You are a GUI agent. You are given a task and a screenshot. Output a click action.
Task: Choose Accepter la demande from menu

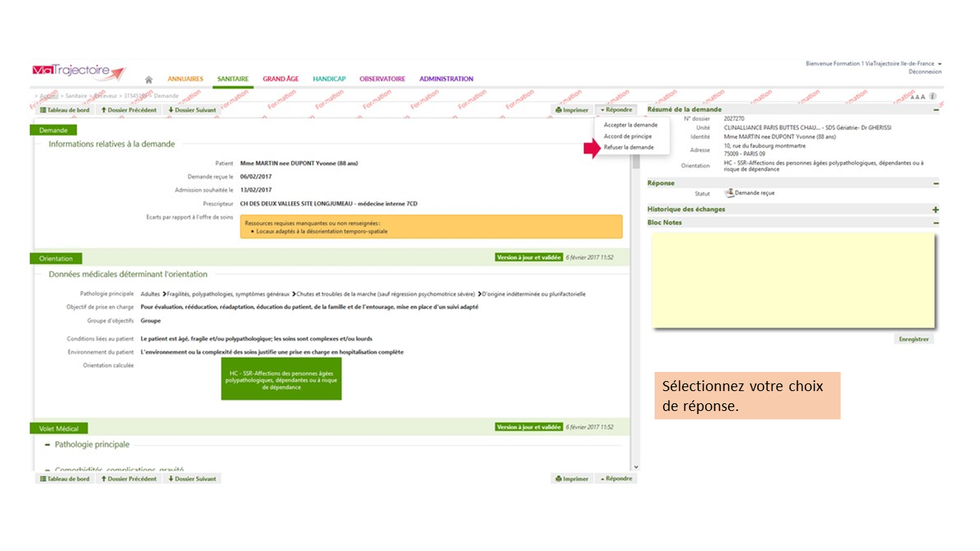coord(630,125)
